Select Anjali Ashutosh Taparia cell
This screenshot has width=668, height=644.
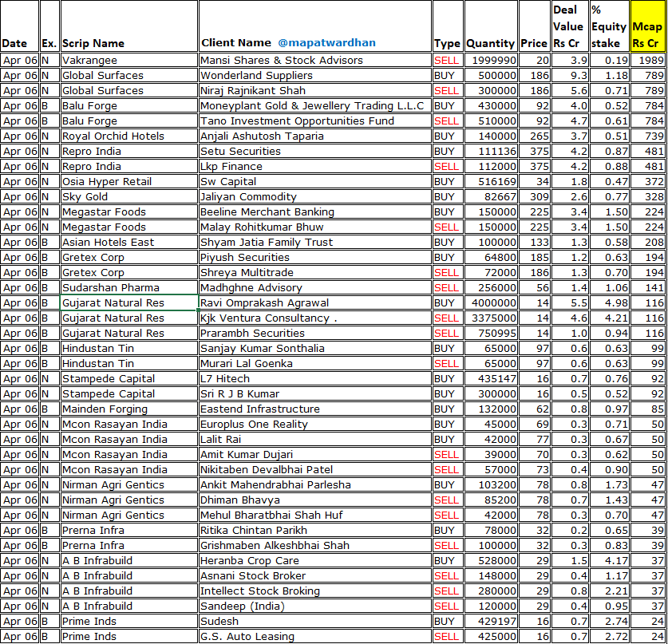pyautogui.click(x=314, y=136)
